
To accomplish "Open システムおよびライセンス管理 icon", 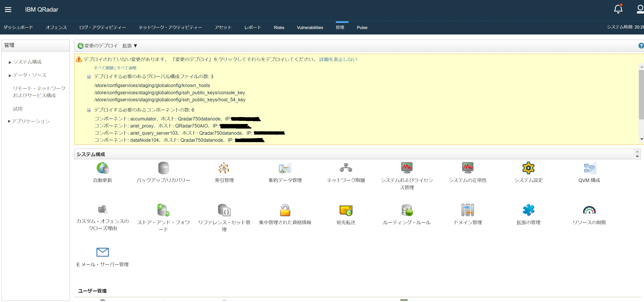I will (x=407, y=168).
